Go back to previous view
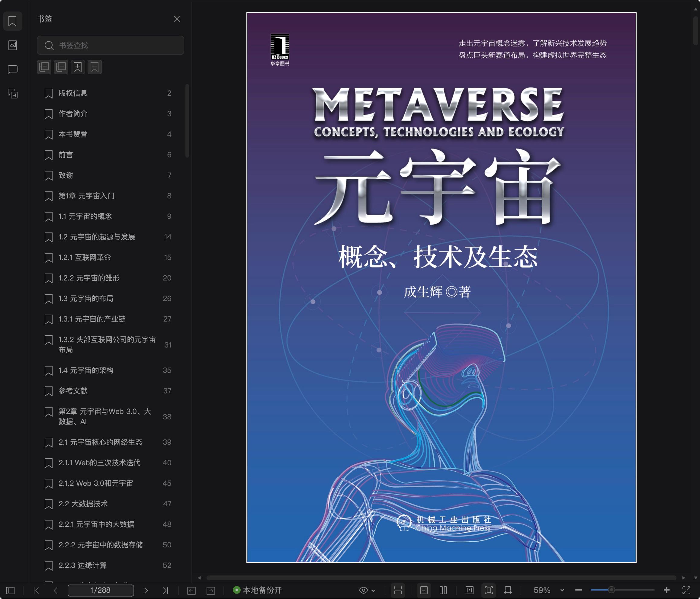Image resolution: width=700 pixels, height=599 pixels. (x=191, y=590)
